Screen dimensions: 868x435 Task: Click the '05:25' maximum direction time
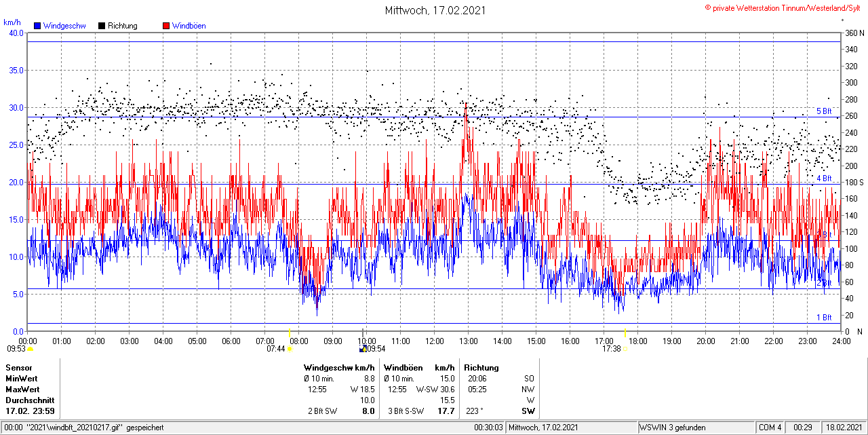(477, 390)
